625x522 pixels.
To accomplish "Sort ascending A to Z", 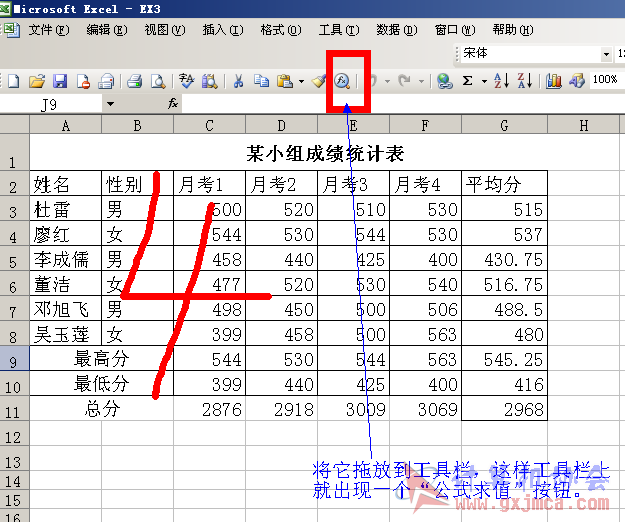I will point(501,81).
